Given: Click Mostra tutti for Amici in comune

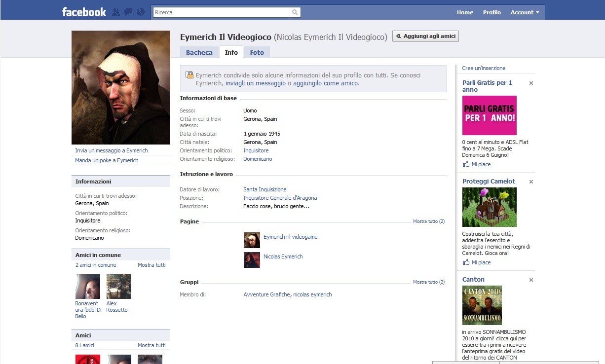Looking at the screenshot, I should click(151, 265).
